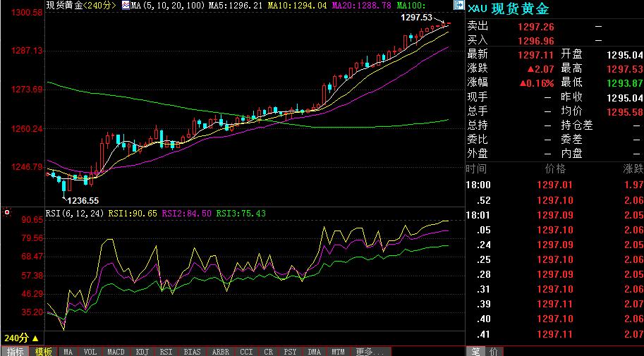Select the CCI indicator tab

246,352
